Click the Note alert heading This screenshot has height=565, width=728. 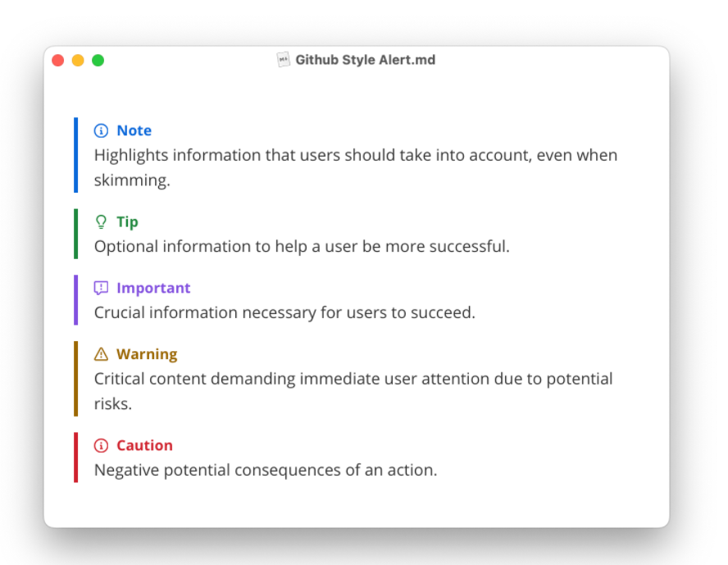134,131
